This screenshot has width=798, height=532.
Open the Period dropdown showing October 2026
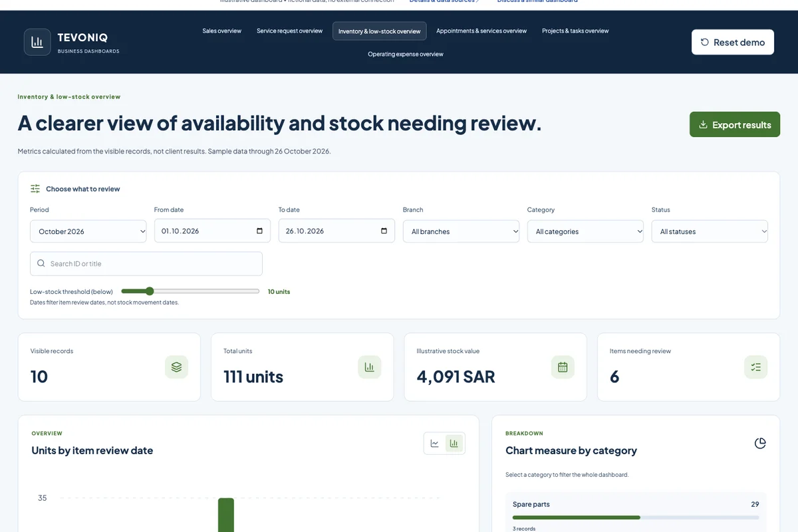pos(88,231)
